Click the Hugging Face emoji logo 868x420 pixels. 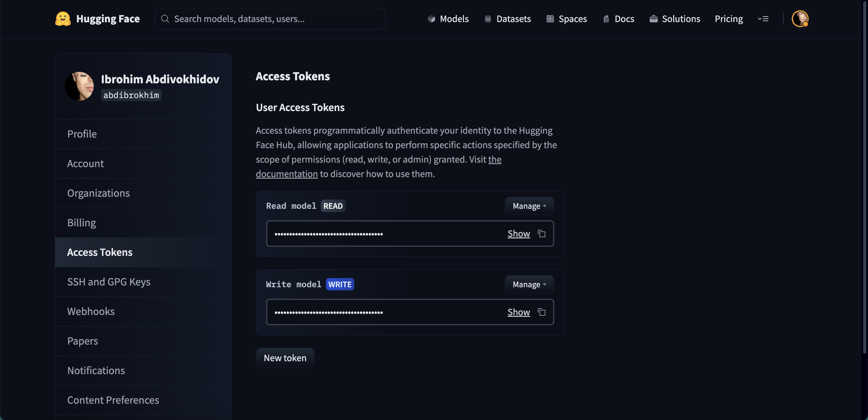pyautogui.click(x=63, y=18)
